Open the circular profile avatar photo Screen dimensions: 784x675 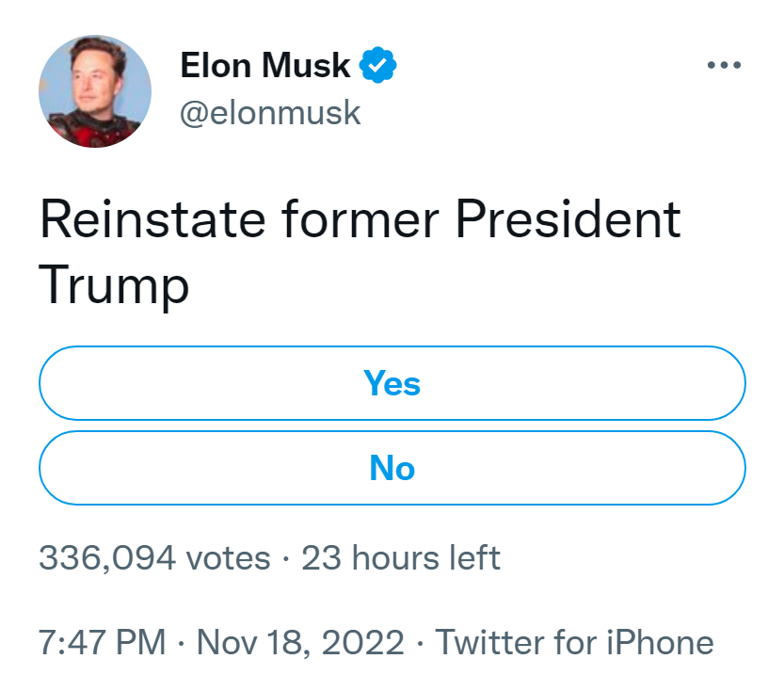tap(95, 91)
